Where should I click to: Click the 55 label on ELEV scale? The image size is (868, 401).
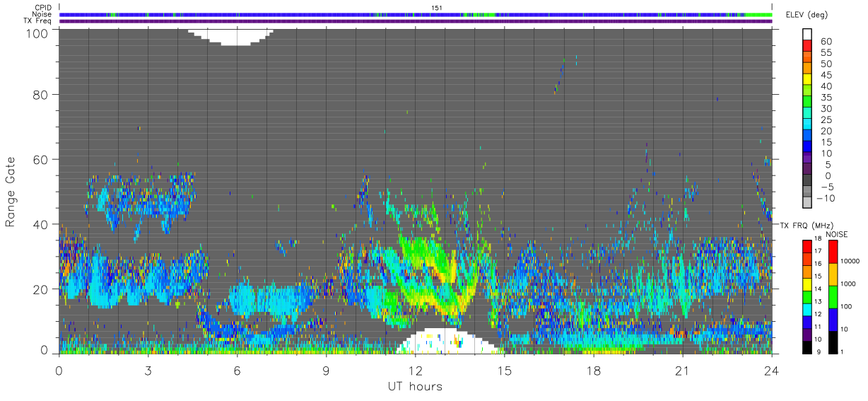826,53
